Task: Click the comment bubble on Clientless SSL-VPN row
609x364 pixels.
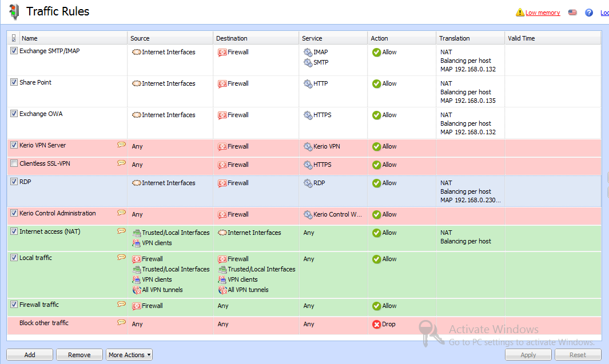Action: [x=122, y=163]
